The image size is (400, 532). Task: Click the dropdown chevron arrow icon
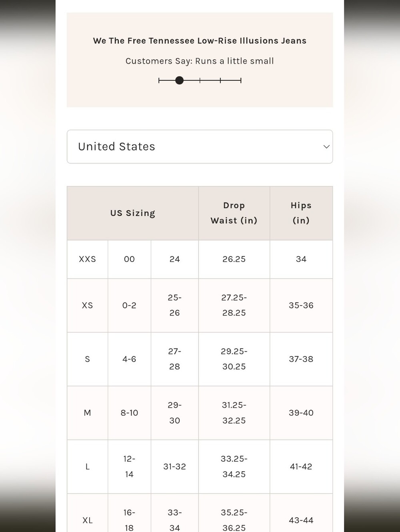pyautogui.click(x=326, y=147)
